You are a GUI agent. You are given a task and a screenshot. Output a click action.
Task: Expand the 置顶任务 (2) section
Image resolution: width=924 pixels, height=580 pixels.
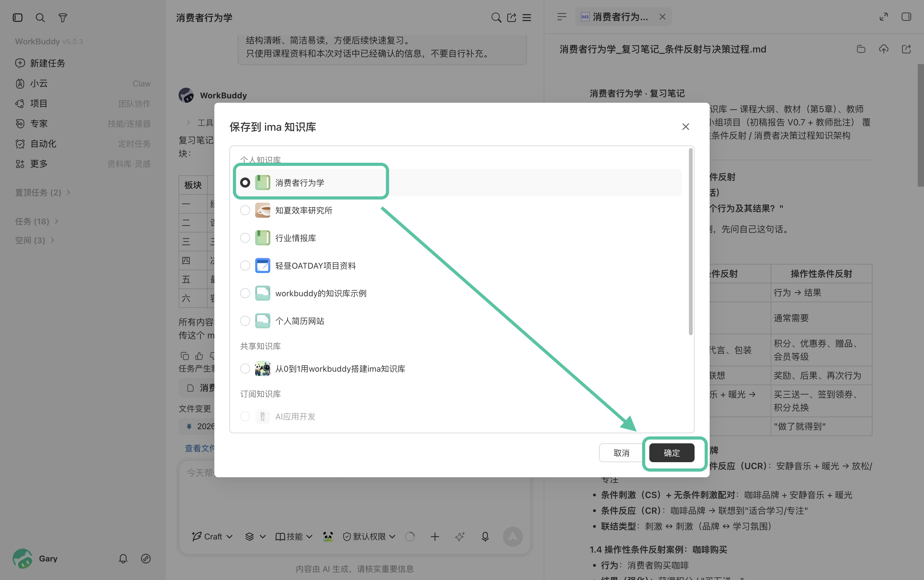click(x=43, y=192)
